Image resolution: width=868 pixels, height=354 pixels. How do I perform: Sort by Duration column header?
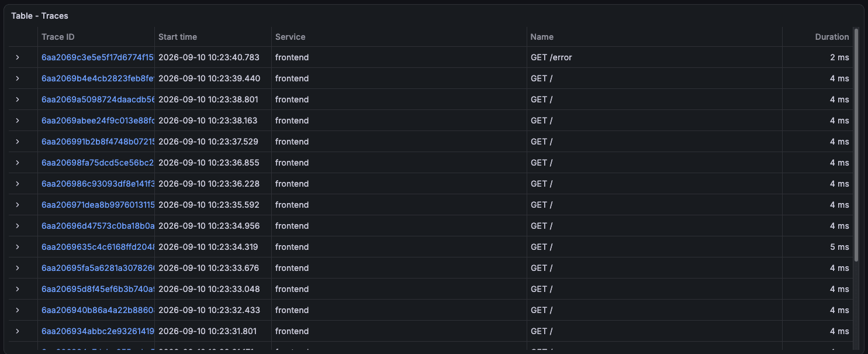(x=832, y=37)
